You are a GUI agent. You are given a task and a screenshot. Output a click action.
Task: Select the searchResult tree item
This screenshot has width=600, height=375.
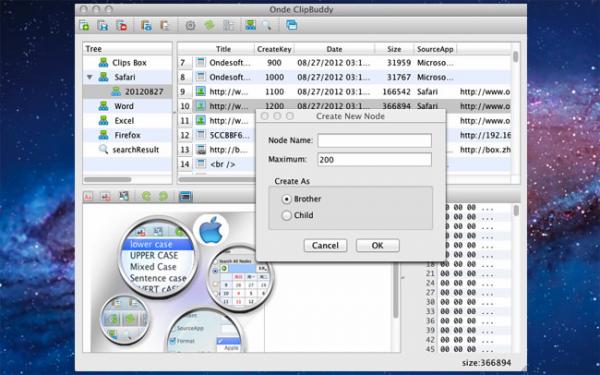[135, 150]
